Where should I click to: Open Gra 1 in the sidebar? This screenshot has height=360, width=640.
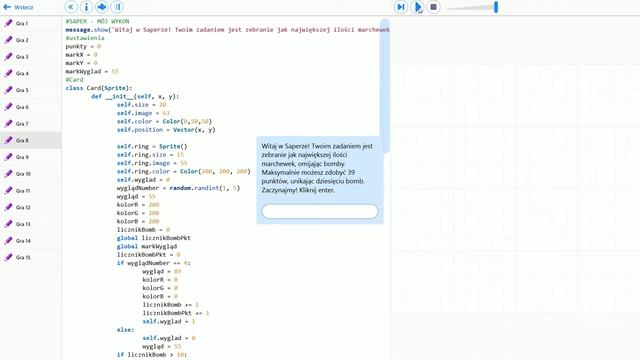31,23
